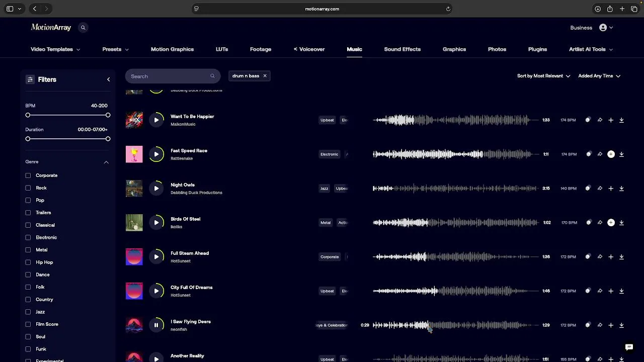
Task: Check the Trailers genre checkbox
Action: [x=28, y=213]
